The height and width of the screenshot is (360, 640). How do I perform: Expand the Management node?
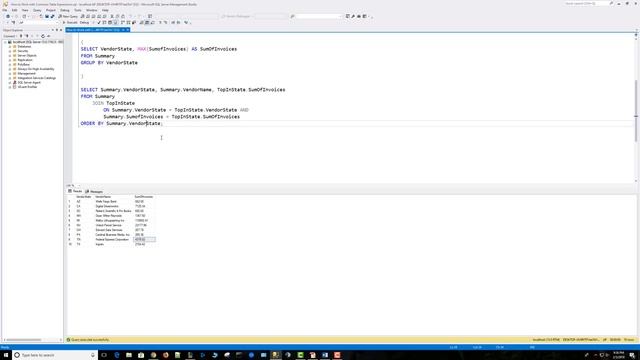click(x=10, y=73)
